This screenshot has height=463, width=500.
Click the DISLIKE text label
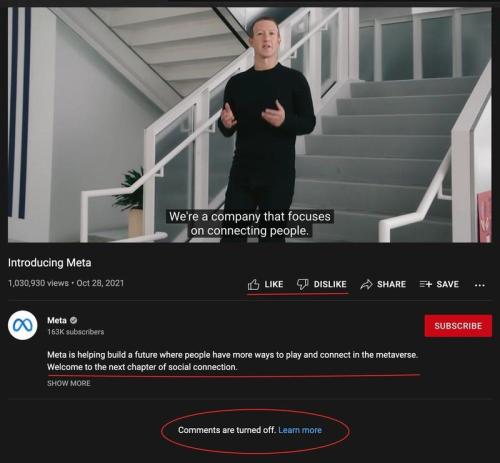click(x=330, y=284)
